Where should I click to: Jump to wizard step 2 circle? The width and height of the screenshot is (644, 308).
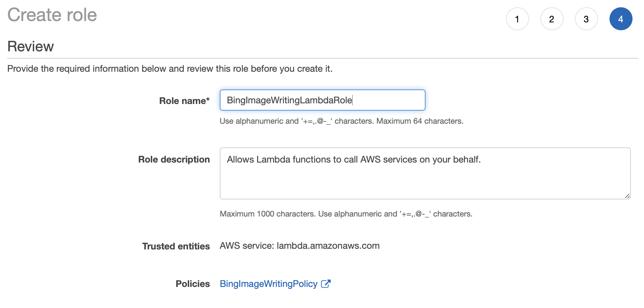pos(552,19)
